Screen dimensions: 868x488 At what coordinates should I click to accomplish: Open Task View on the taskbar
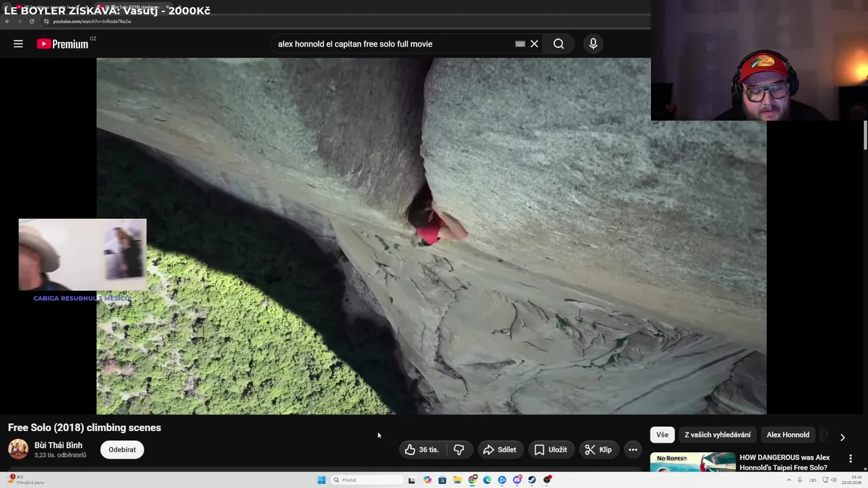(412, 480)
